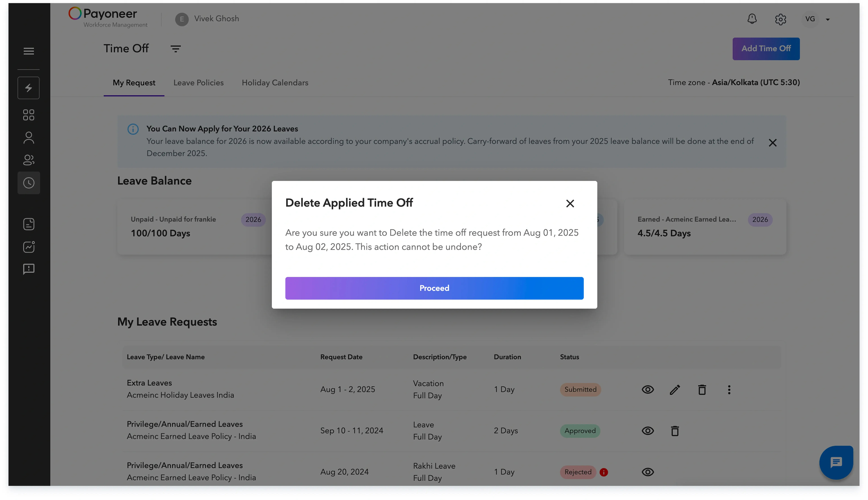View the approved Sep 10-11 leave request
This screenshot has width=868, height=500.
pos(647,431)
